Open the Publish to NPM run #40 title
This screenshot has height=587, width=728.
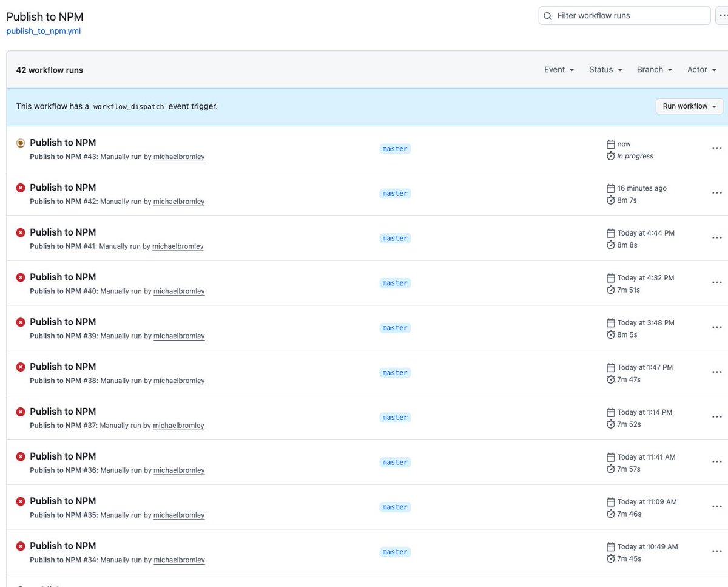[x=63, y=277]
